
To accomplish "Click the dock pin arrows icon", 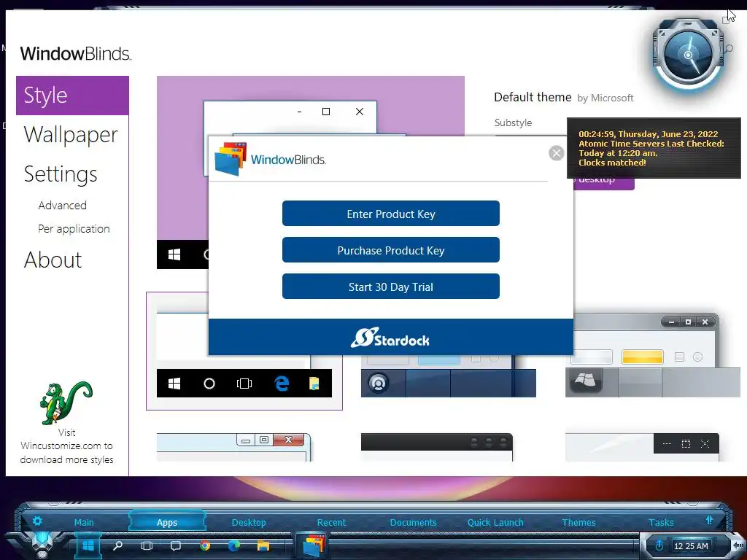I will click(709, 520).
